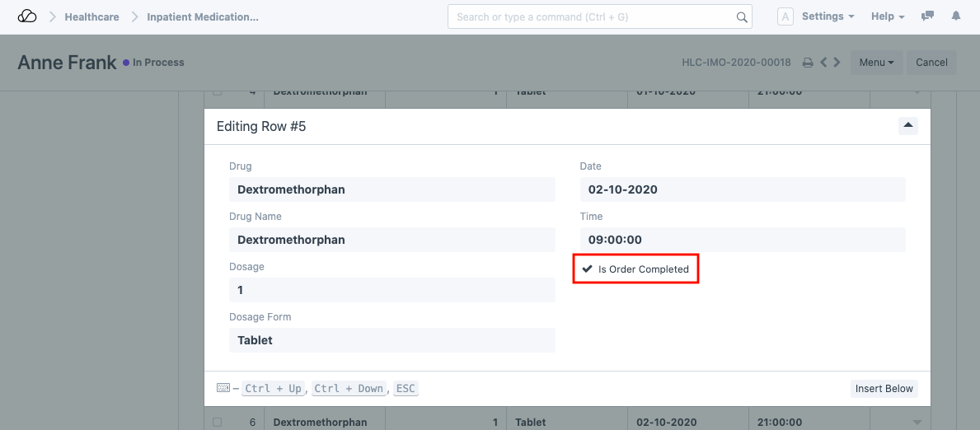Screen dimensions: 980x430
Task: Select the row 6 checkbox
Action: click(x=218, y=422)
